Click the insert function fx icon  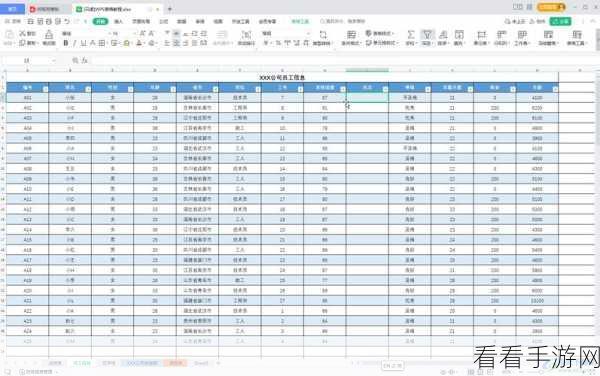85,60
